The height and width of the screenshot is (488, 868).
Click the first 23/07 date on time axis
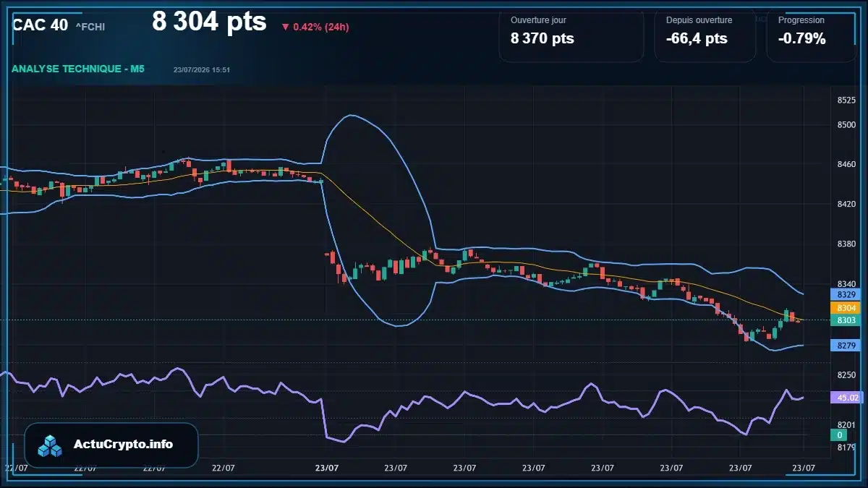pos(327,468)
